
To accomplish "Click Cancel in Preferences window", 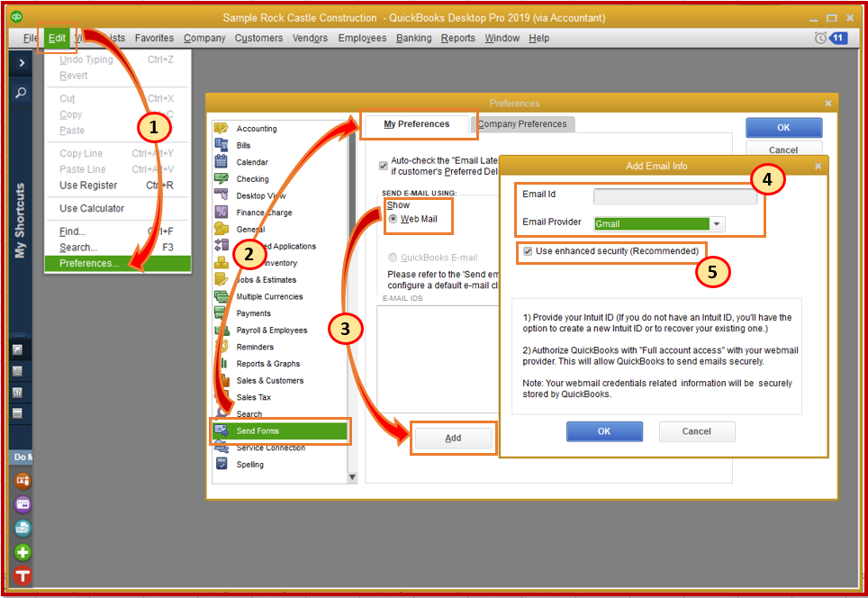I will point(783,149).
